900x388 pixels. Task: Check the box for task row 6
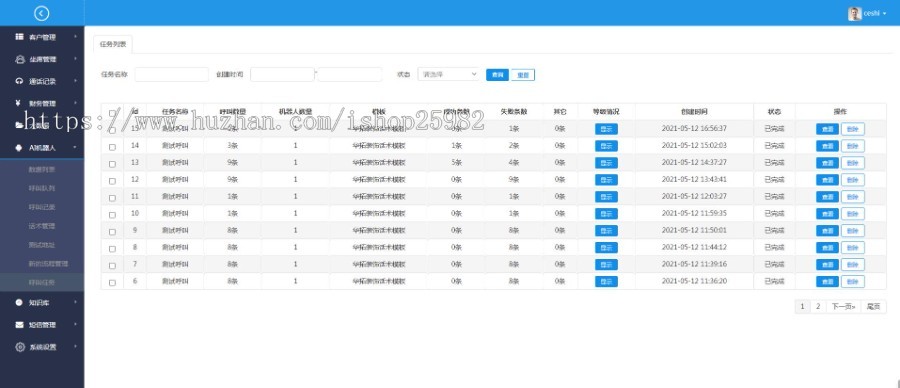coord(112,283)
